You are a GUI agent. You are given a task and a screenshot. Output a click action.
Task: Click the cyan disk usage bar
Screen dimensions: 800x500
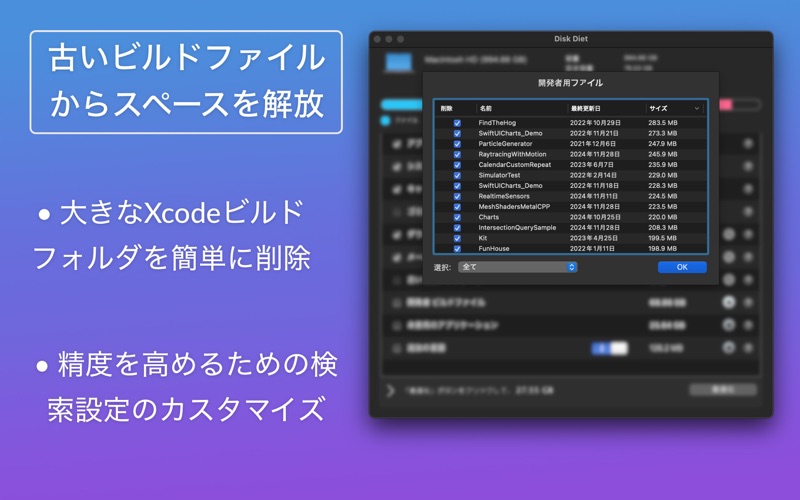click(402, 105)
